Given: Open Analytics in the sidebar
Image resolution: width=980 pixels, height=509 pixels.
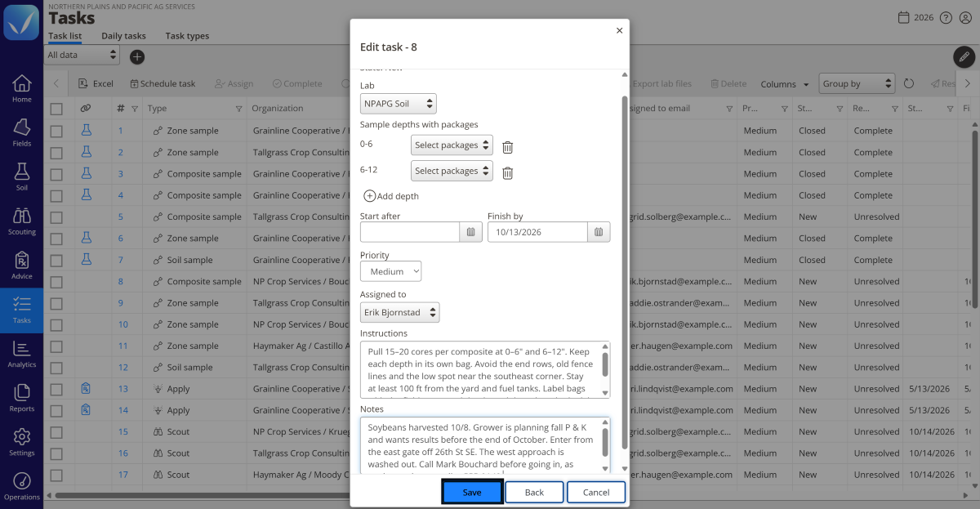Looking at the screenshot, I should (22, 354).
